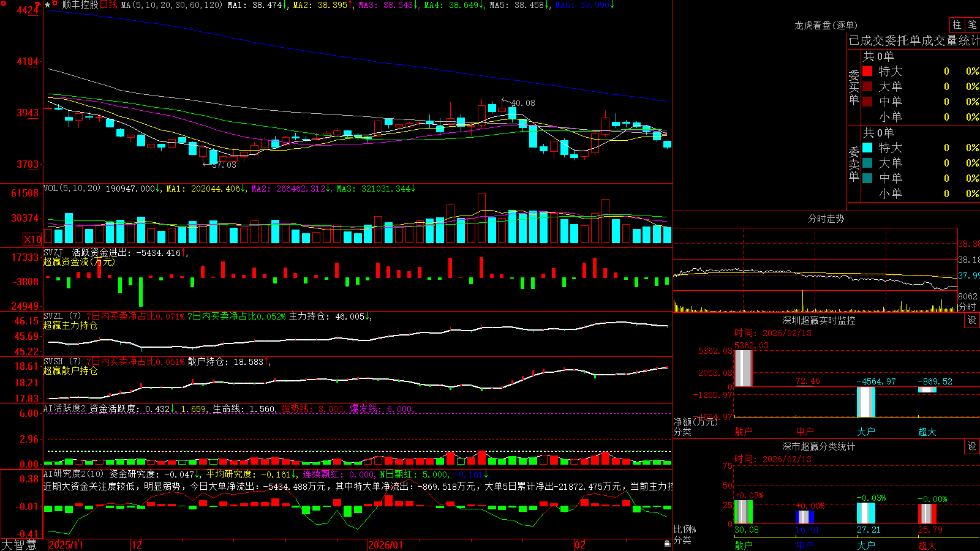Click the red 特大 buy order legend square
Viewport: 980px width, 551px height.
(x=867, y=71)
